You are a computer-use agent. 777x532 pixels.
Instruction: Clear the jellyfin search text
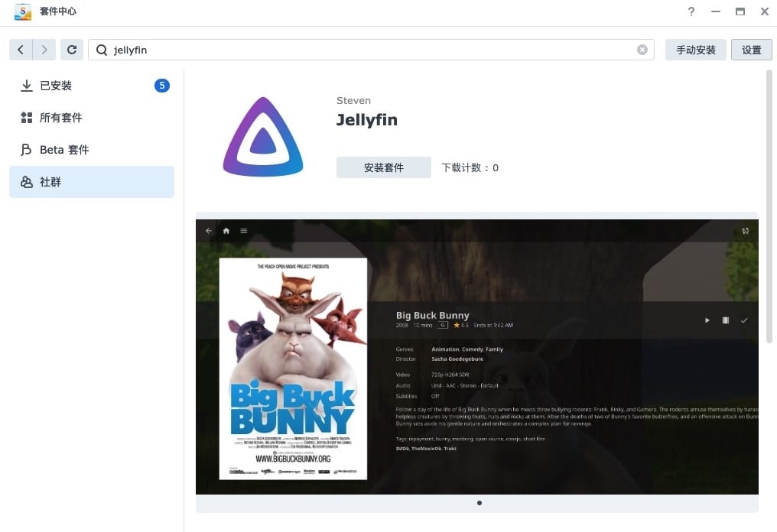click(x=642, y=50)
